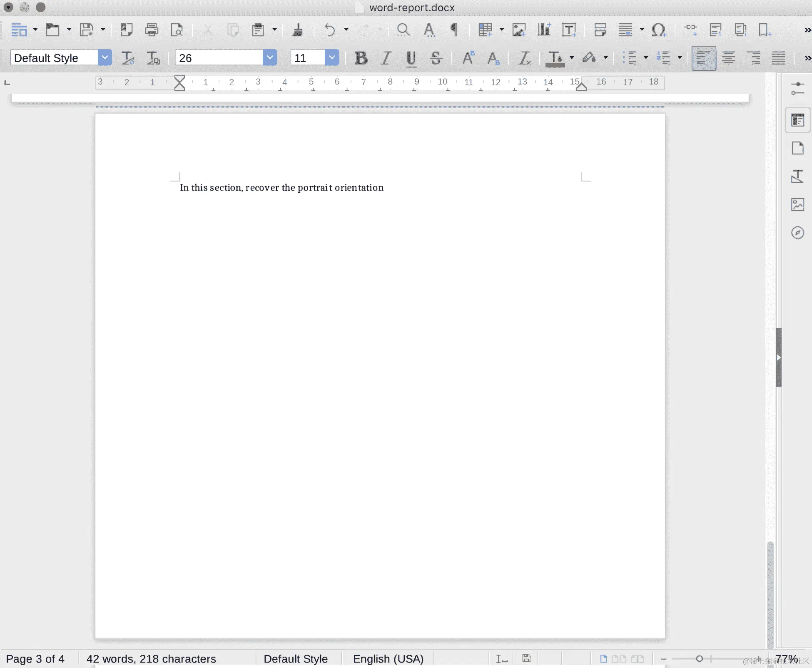Open the Insert Table dropdown arrow
The image size is (812, 668).
point(502,30)
